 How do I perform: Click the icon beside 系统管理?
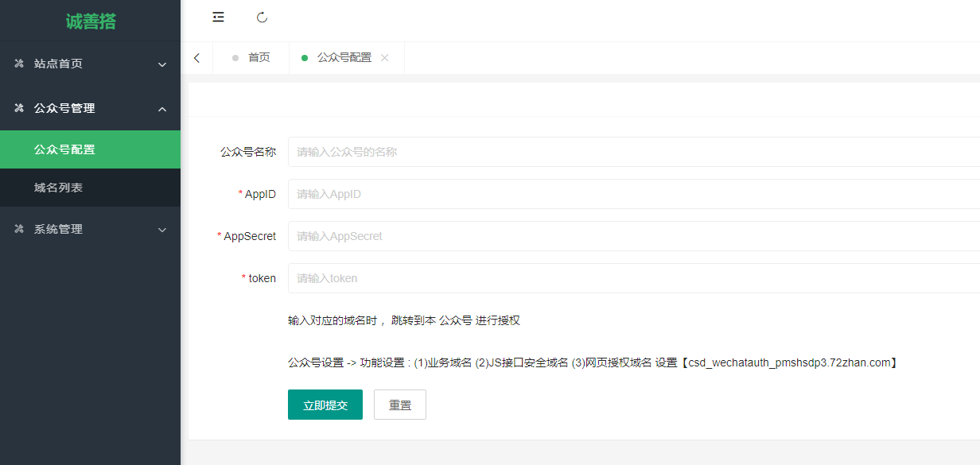pos(19,229)
